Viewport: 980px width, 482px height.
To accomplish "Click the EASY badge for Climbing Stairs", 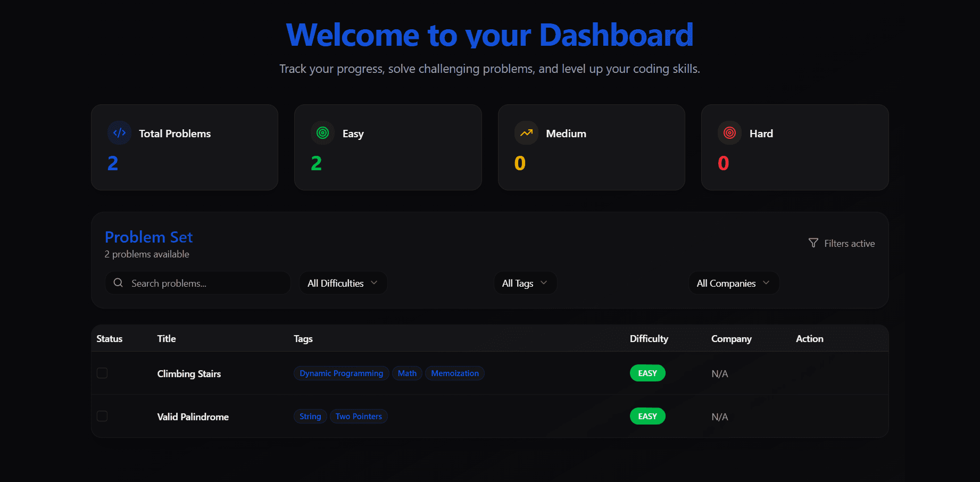I will pos(647,373).
